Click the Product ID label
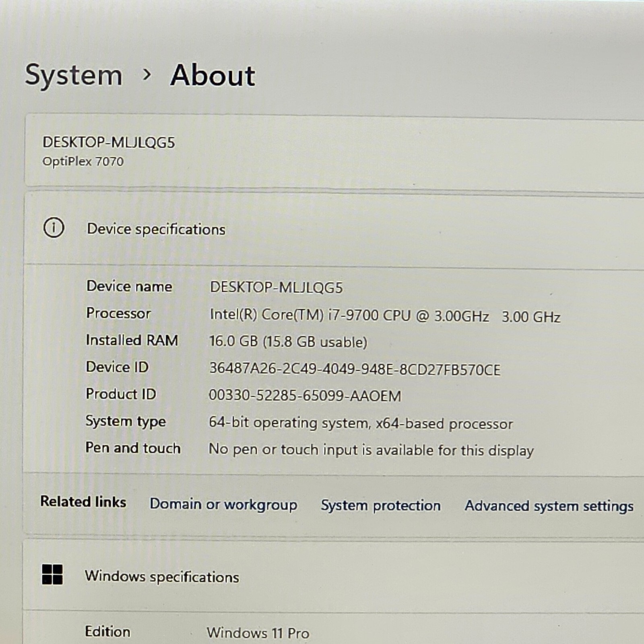The image size is (644, 644). tap(121, 394)
